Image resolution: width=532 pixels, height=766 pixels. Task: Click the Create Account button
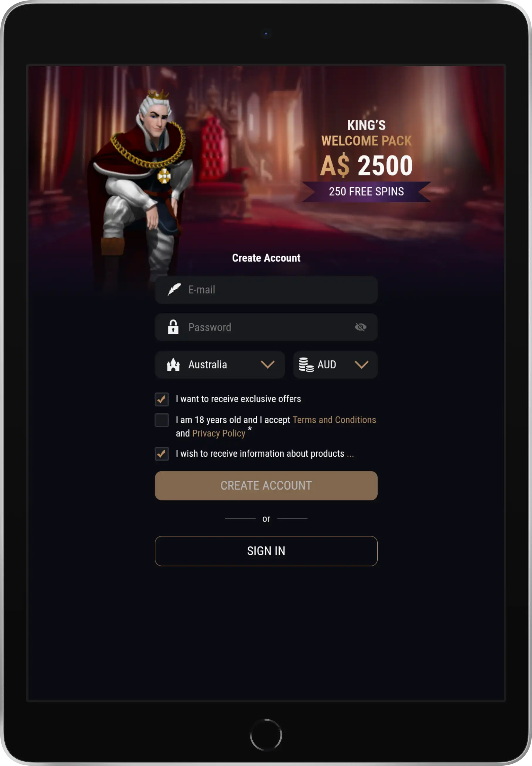[x=266, y=486]
